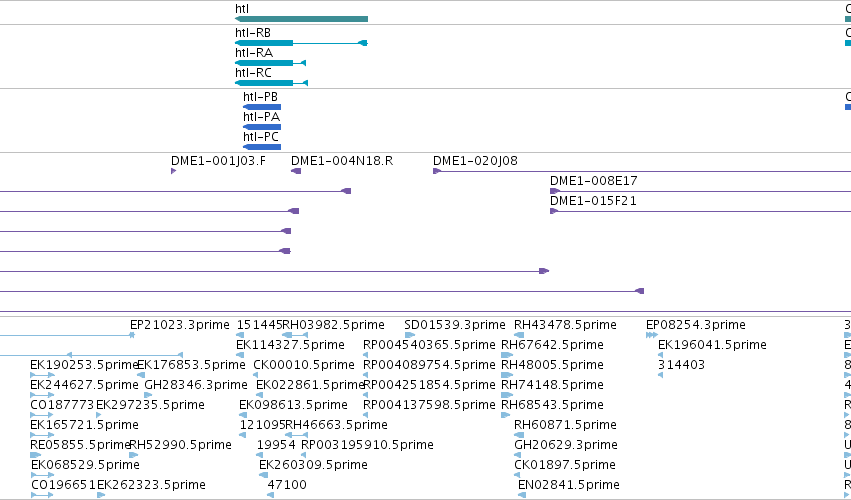Viewport: 851px width, 500px height.
Task: Click the EK176853.5prime label
Action: [x=191, y=365]
